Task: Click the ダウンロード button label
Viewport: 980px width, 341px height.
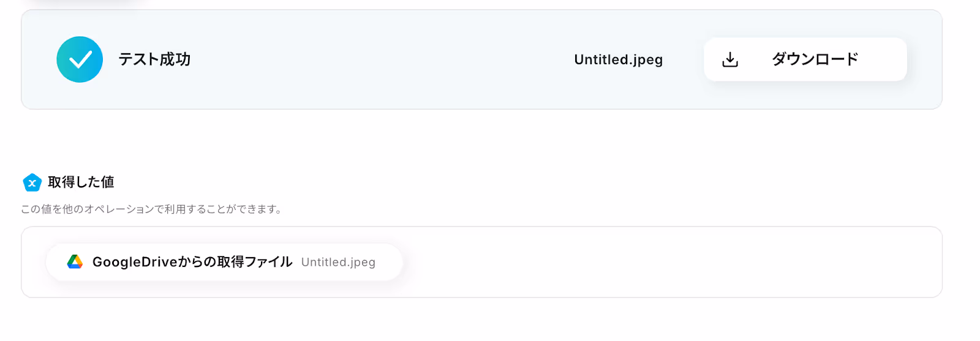Action: pos(815,59)
